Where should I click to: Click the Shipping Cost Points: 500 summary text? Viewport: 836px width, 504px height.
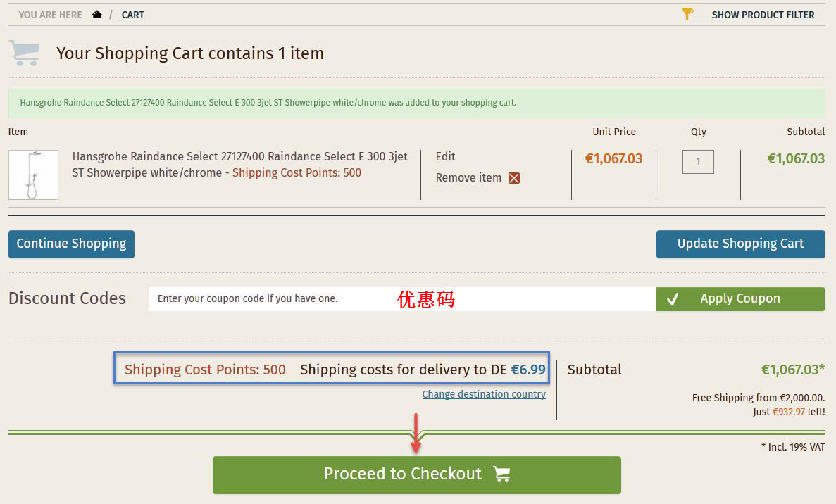205,370
